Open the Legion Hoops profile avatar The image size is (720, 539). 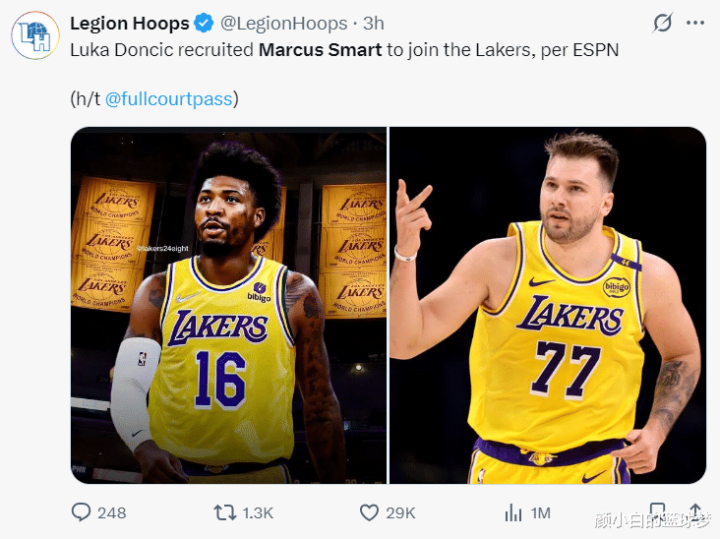pyautogui.click(x=35, y=36)
